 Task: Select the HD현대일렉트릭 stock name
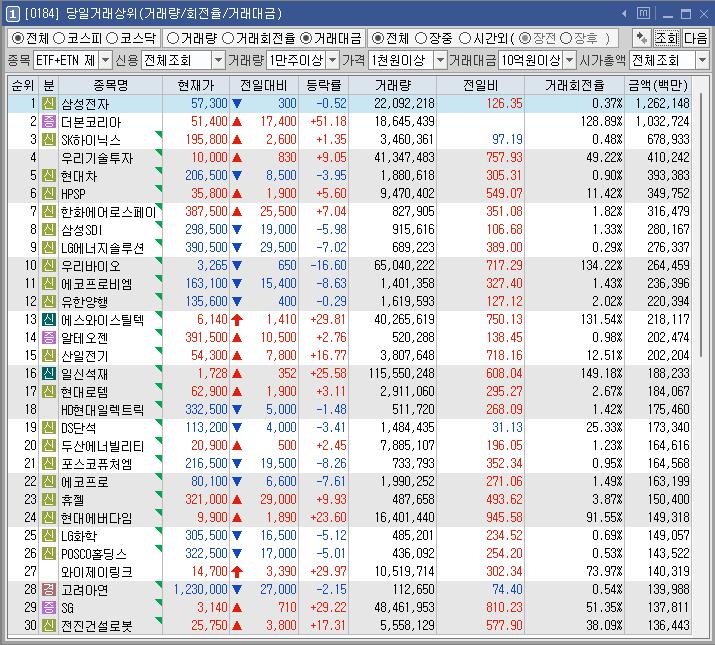[103, 410]
